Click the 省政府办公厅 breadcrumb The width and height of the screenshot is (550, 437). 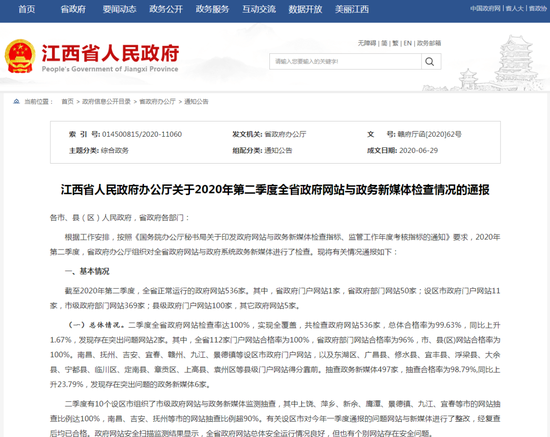coord(157,102)
